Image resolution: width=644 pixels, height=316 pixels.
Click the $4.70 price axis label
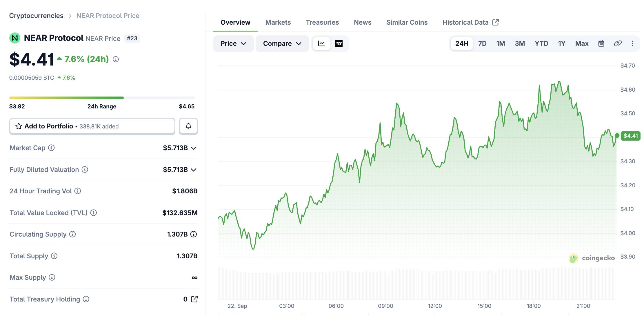[627, 66]
